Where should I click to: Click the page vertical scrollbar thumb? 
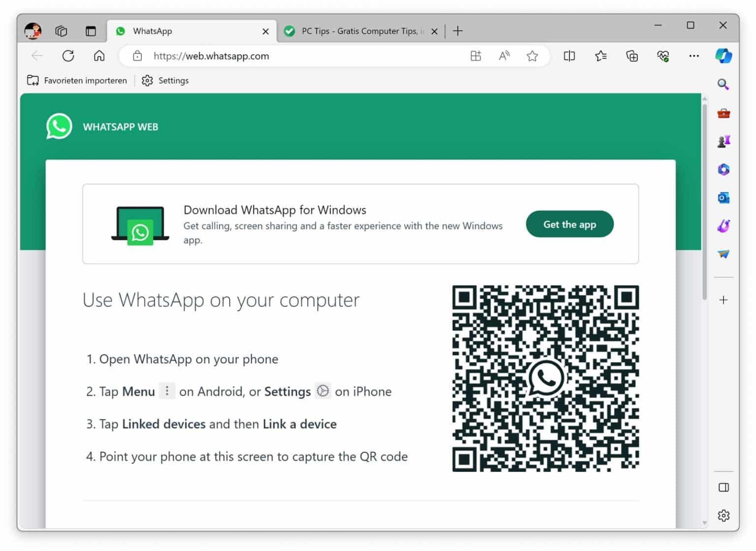[705, 202]
